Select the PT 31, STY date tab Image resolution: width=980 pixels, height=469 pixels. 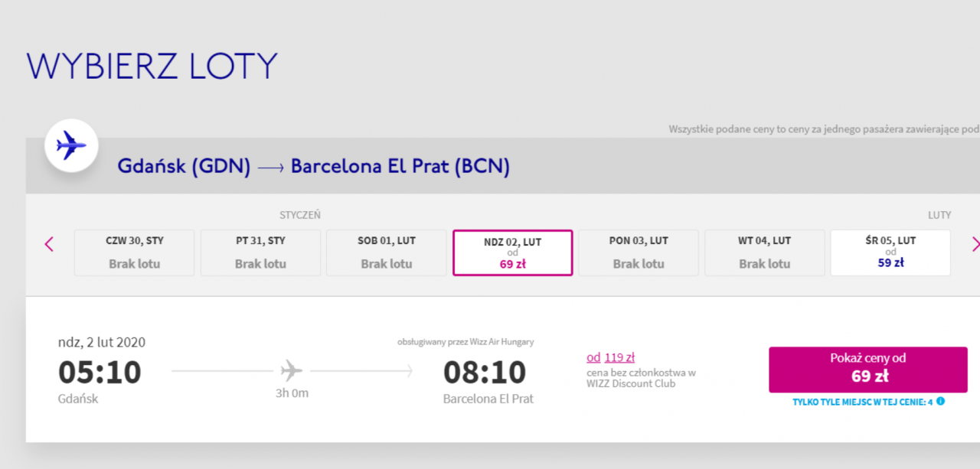260,252
